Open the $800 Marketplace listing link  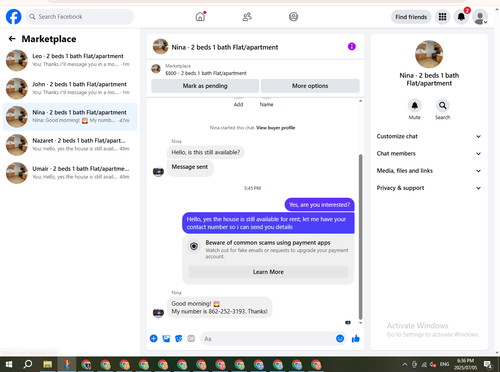click(x=206, y=73)
